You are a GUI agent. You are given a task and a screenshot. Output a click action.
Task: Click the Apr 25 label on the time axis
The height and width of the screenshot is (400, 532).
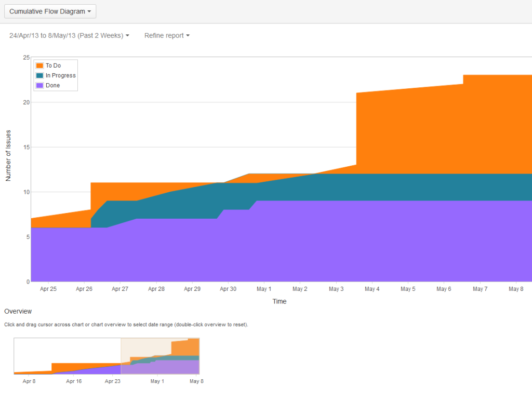pyautogui.click(x=48, y=289)
